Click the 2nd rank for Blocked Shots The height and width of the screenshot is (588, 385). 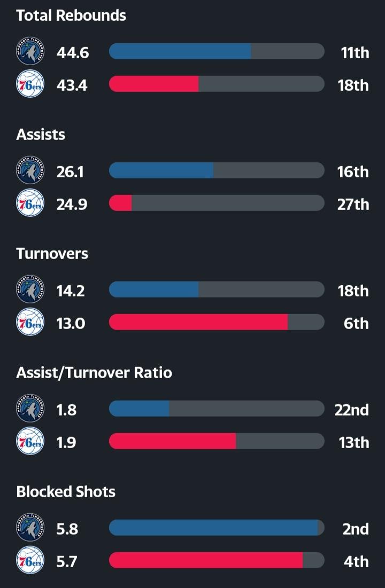(356, 529)
